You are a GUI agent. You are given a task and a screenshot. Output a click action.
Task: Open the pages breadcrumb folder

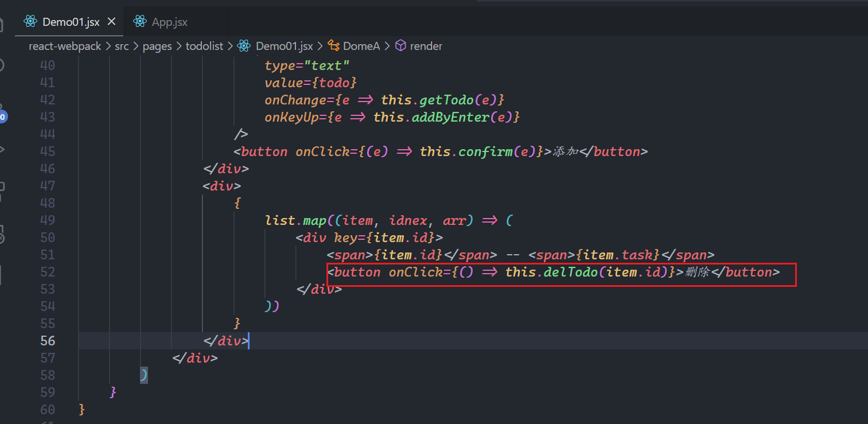click(157, 46)
